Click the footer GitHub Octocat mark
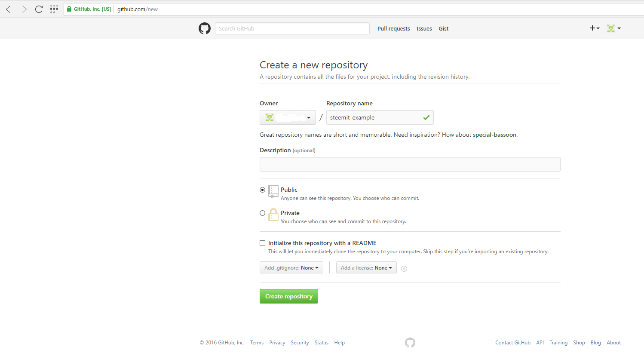This screenshot has width=644, height=356. tap(410, 342)
